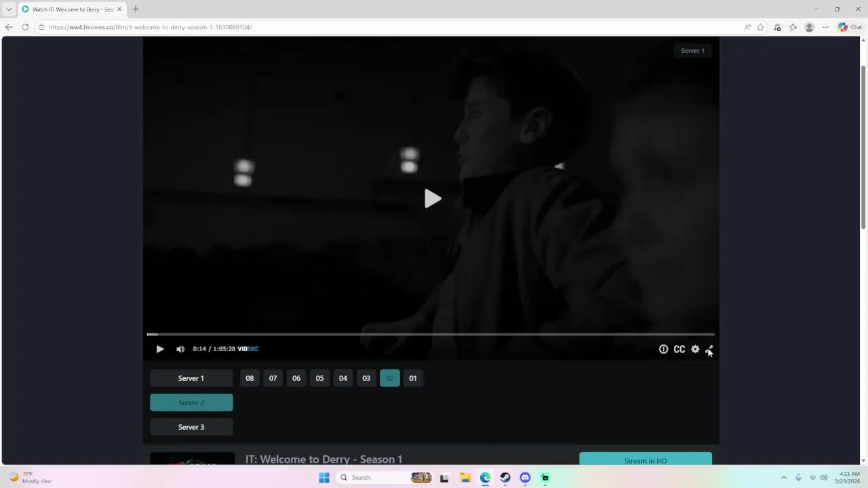The image size is (868, 488).
Task: Open the browser profile avatar
Action: 809,27
